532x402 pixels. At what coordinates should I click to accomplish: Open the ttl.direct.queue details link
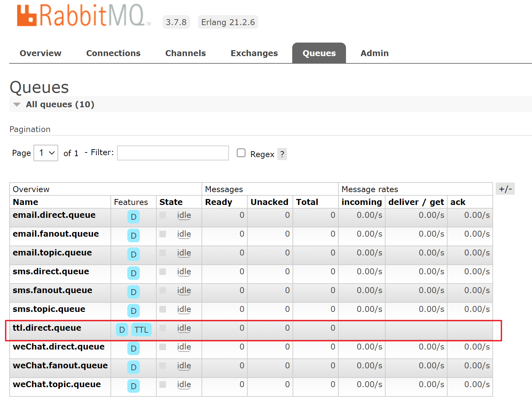(47, 328)
